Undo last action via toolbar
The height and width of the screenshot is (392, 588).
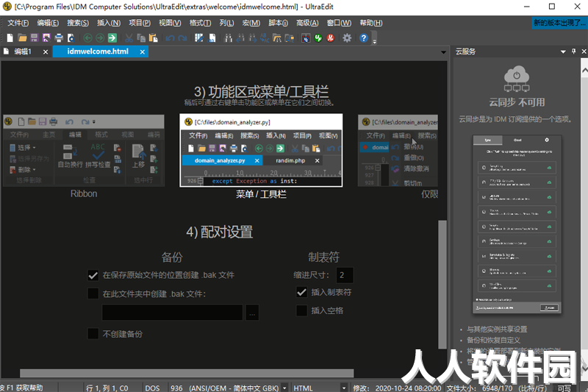(x=170, y=38)
